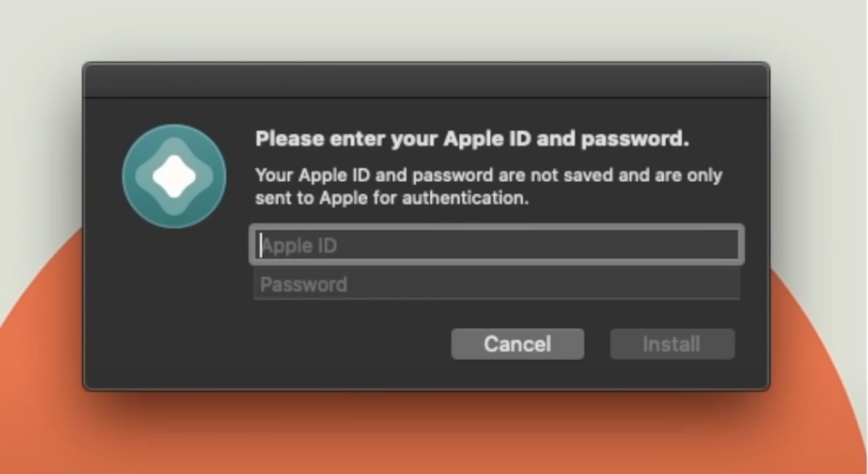
Task: Click the authentication explanation text
Action: click(488, 186)
